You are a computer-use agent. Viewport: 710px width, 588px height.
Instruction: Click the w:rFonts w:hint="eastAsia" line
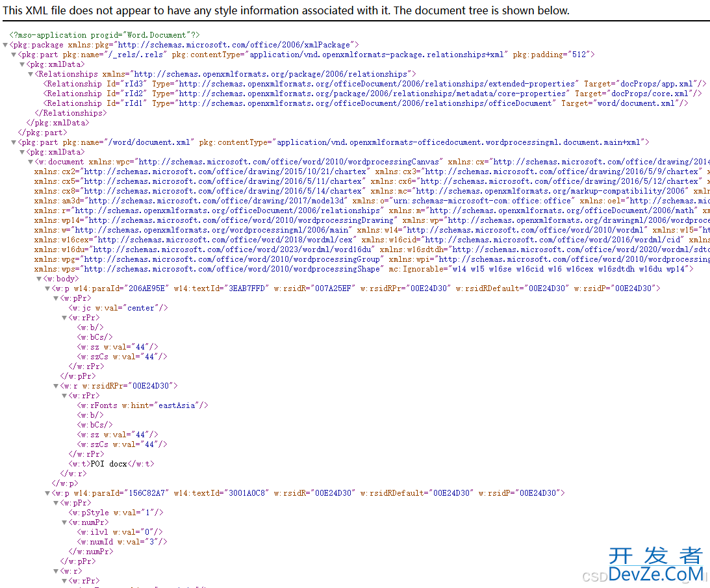pyautogui.click(x=143, y=405)
